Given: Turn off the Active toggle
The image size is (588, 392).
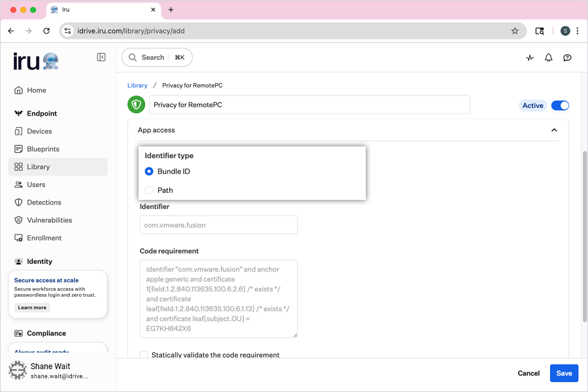Looking at the screenshot, I should (560, 105).
